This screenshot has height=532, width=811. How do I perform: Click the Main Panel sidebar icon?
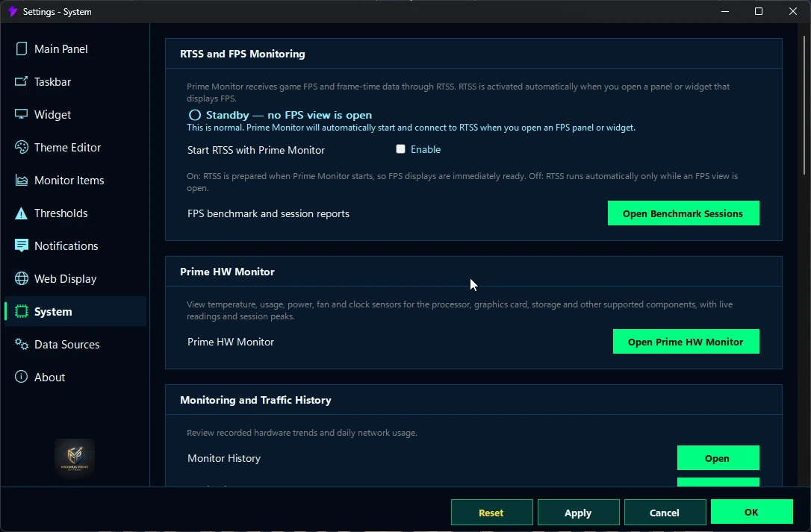pyautogui.click(x=21, y=48)
